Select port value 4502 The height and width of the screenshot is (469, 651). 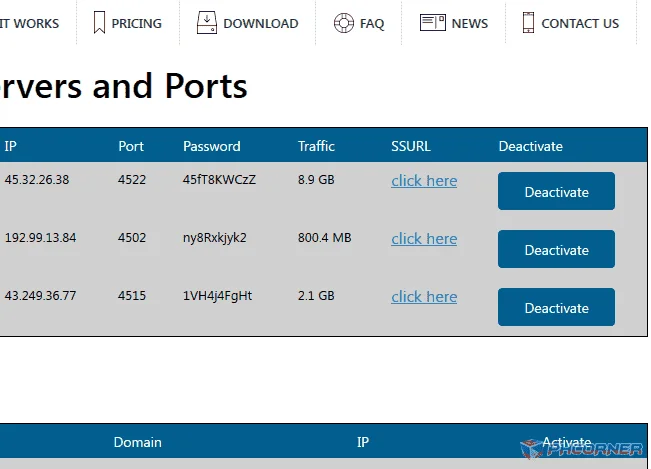132,238
